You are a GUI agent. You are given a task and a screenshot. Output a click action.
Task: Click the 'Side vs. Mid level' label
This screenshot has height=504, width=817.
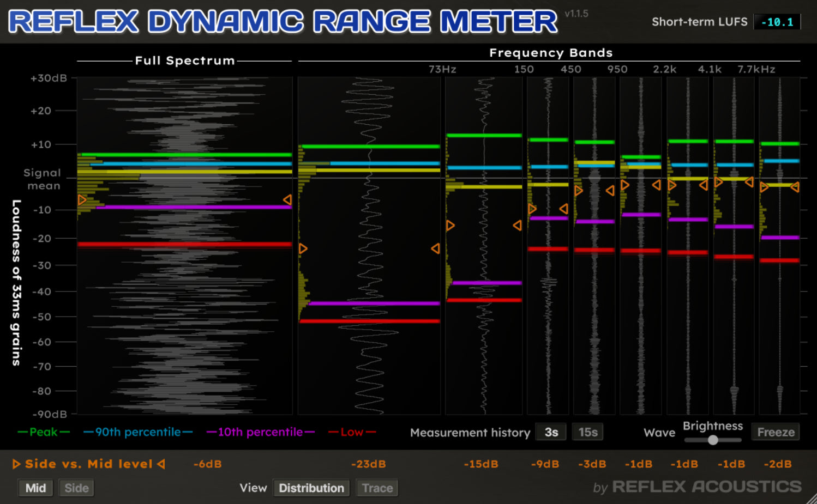(89, 464)
